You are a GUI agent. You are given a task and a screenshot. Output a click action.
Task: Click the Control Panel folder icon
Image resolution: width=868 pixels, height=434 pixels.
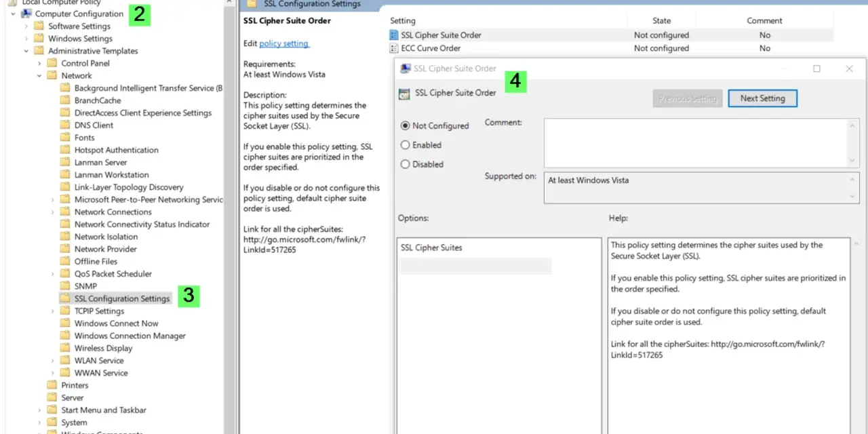click(x=52, y=63)
